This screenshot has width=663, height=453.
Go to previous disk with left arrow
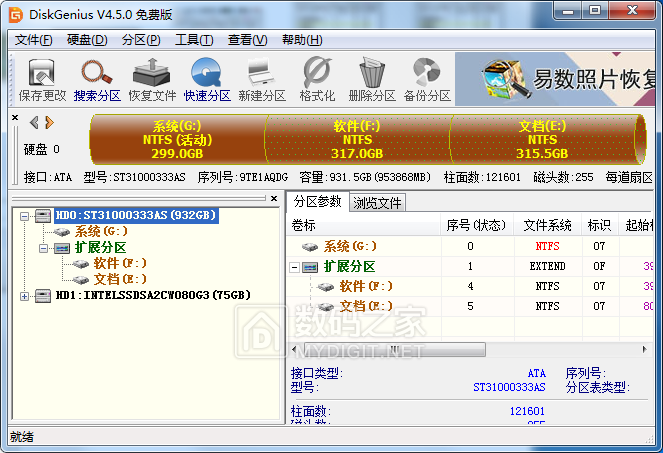pos(34,122)
